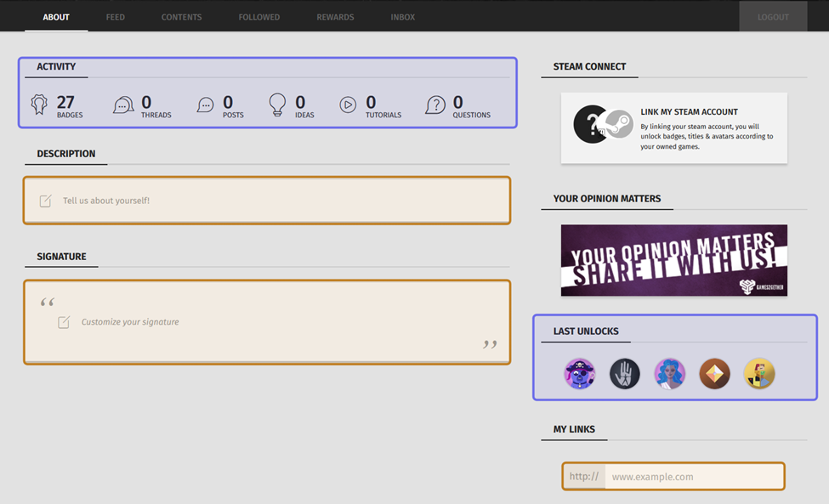Click the Threads speech bubbles icon
This screenshot has height=504, width=829.
pyautogui.click(x=123, y=105)
